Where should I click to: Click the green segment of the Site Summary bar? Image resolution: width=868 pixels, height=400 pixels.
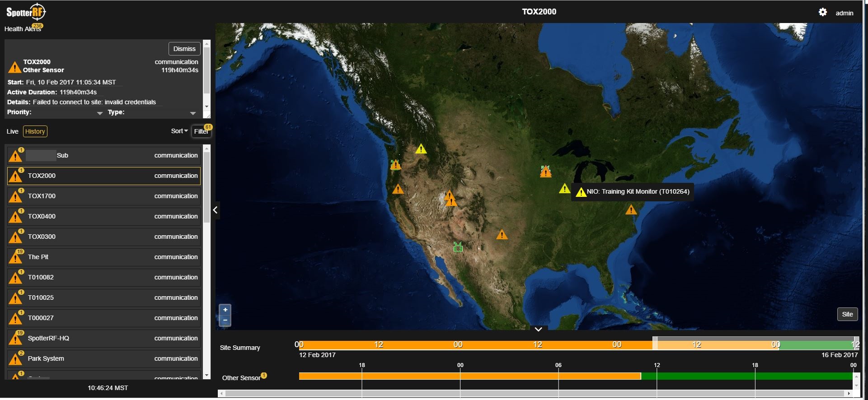coord(816,345)
